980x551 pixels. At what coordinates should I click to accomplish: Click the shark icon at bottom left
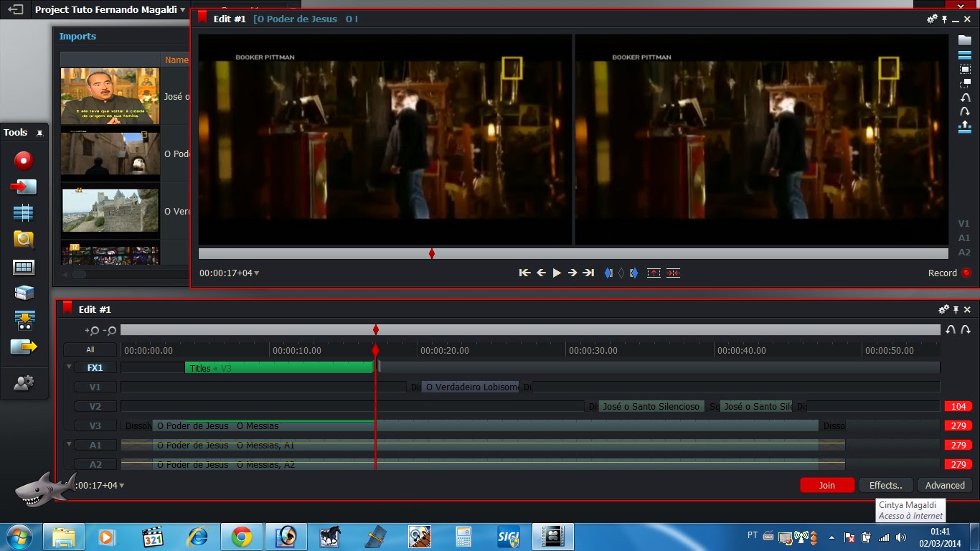tap(44, 489)
